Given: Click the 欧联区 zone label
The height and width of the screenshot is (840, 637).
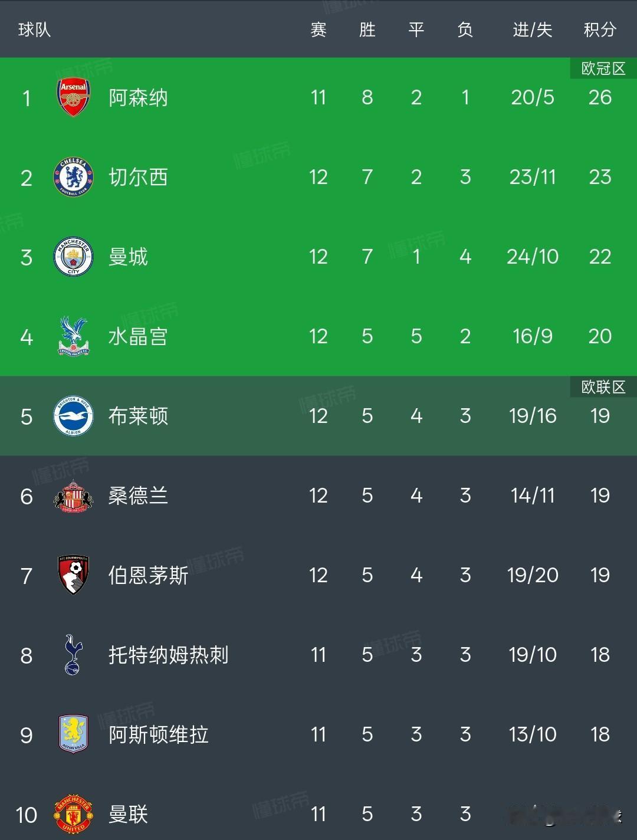Looking at the screenshot, I should 603,387.
